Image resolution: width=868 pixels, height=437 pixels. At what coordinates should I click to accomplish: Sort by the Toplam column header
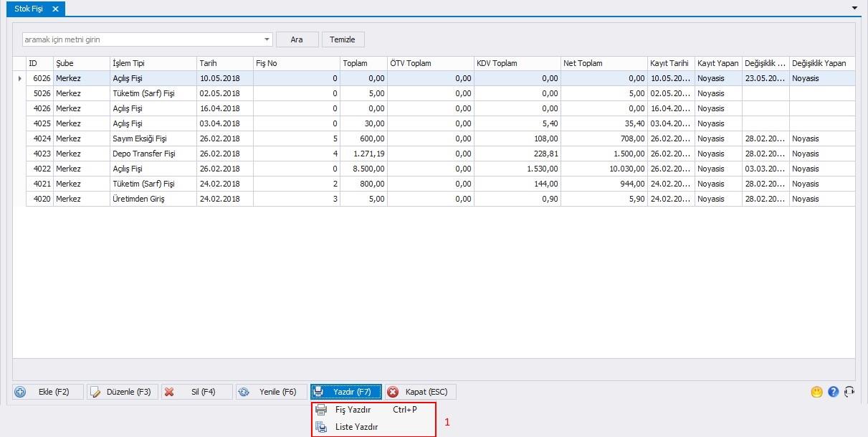pyautogui.click(x=363, y=63)
